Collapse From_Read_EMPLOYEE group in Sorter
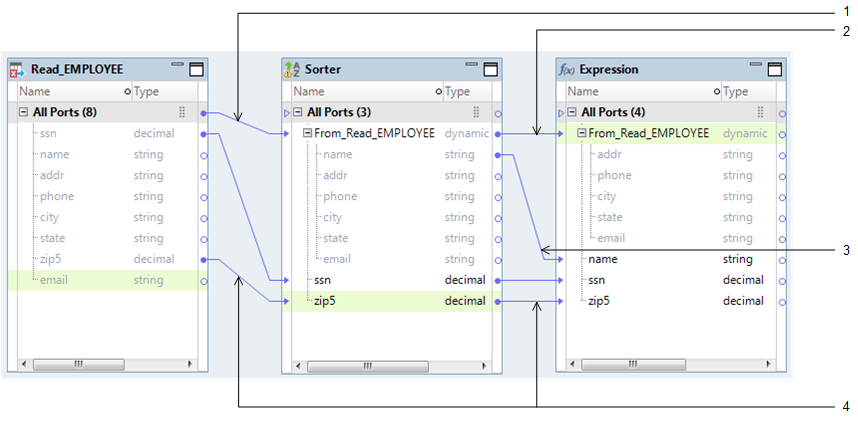 click(x=308, y=133)
